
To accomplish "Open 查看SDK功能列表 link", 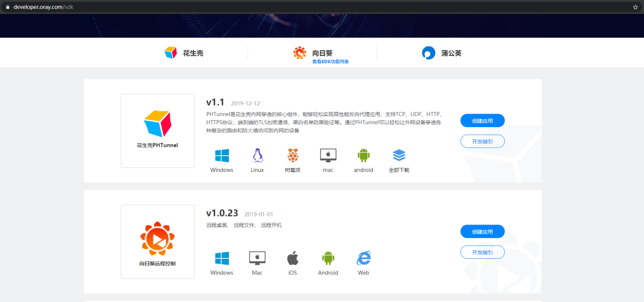I will [330, 62].
